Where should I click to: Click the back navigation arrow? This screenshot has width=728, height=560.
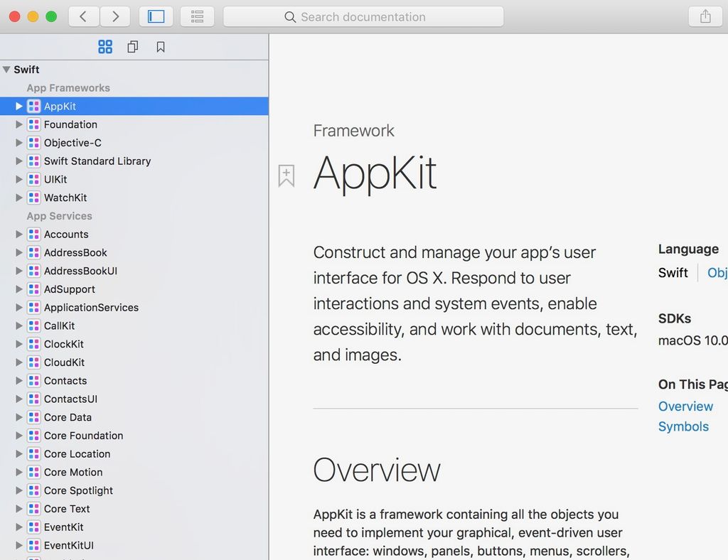(83, 16)
